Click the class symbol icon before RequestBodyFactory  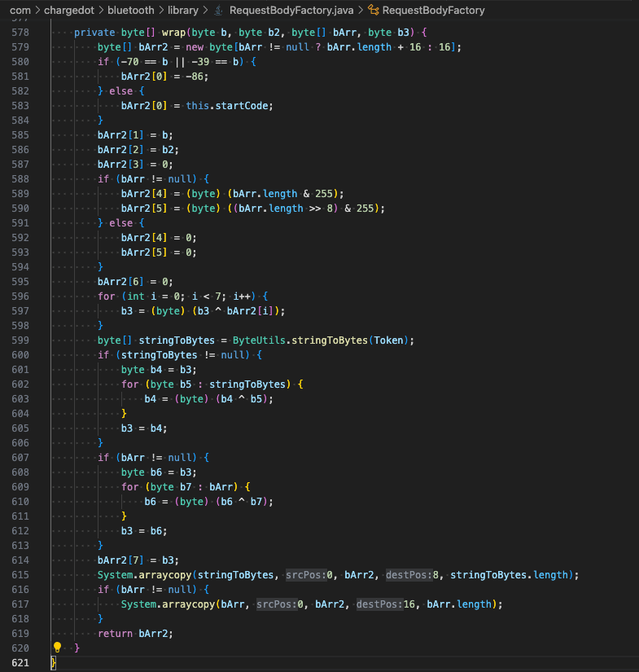coord(374,11)
